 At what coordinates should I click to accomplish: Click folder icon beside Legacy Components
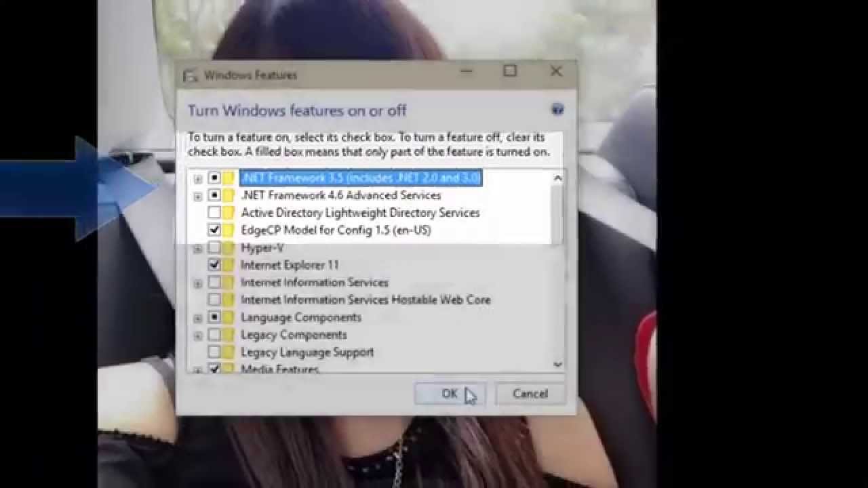pyautogui.click(x=229, y=335)
